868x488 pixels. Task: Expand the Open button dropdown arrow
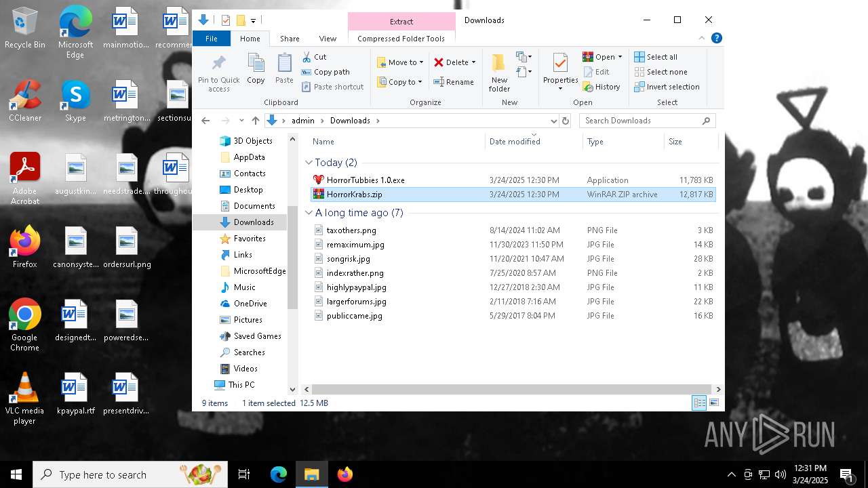[x=620, y=57]
